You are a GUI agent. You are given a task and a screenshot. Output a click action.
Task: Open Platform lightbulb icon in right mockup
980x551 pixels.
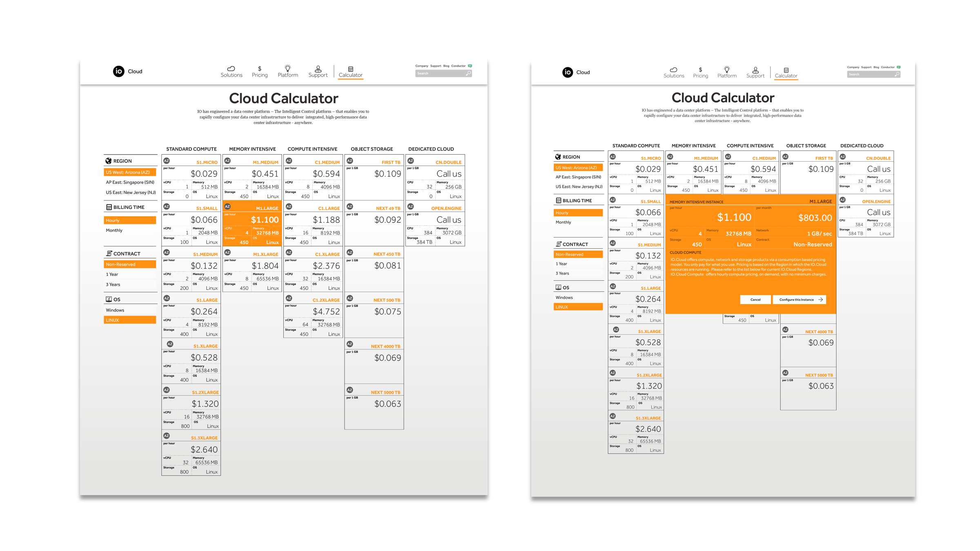[x=727, y=69]
